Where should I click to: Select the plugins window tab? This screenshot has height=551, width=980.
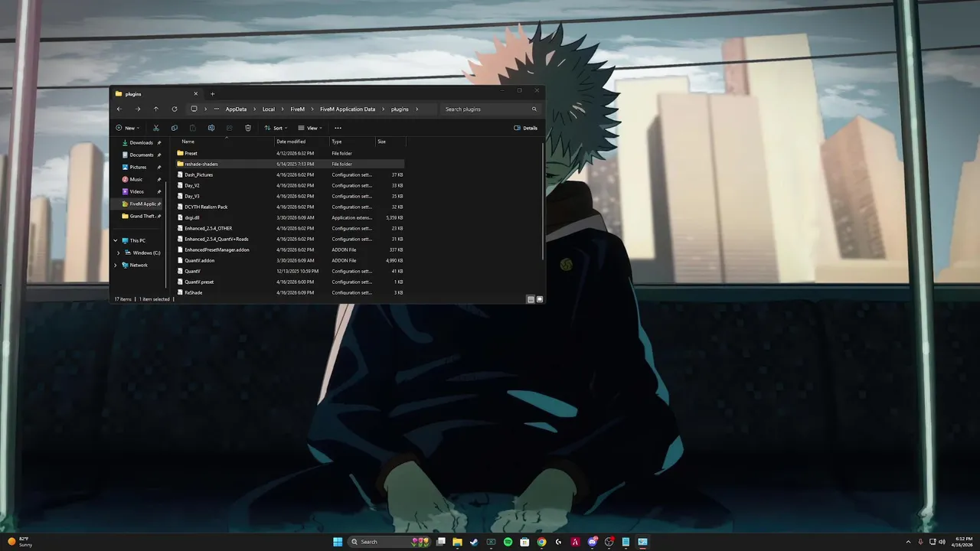click(156, 93)
